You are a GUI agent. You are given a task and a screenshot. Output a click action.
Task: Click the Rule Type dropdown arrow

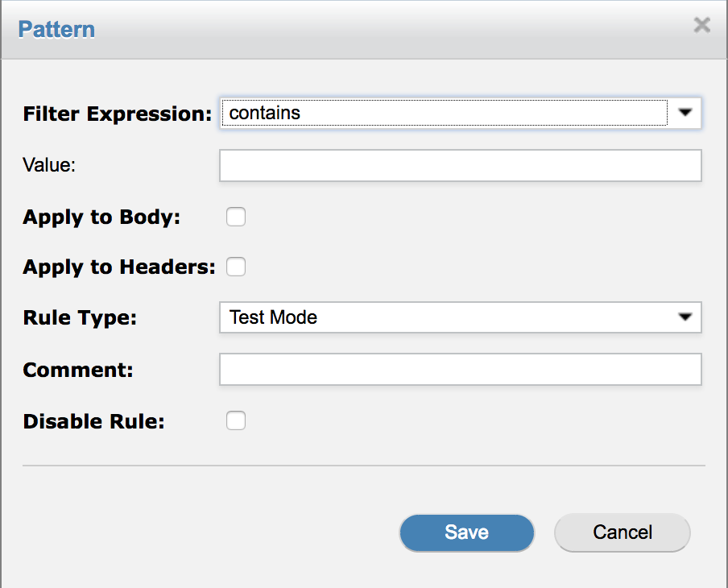685,317
